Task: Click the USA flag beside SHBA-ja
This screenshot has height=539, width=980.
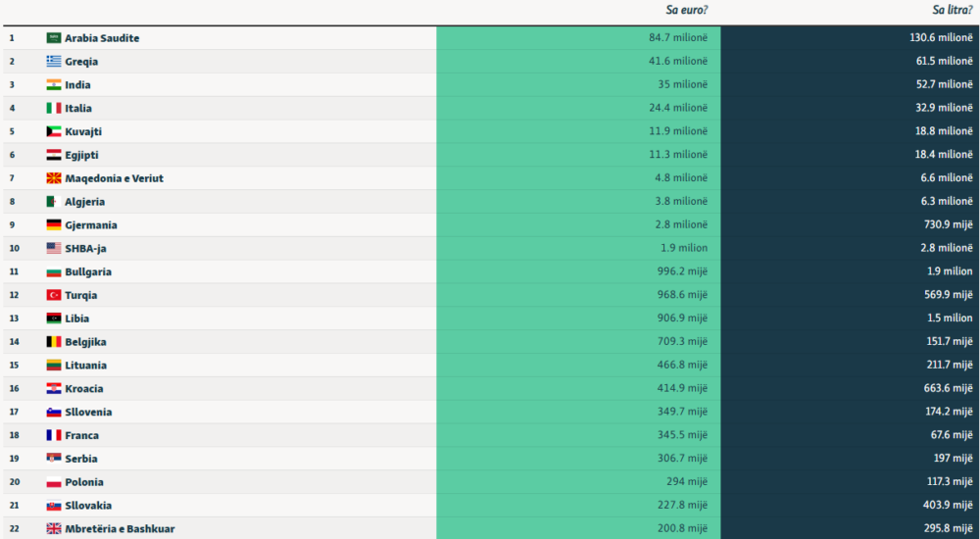Action: click(x=54, y=249)
